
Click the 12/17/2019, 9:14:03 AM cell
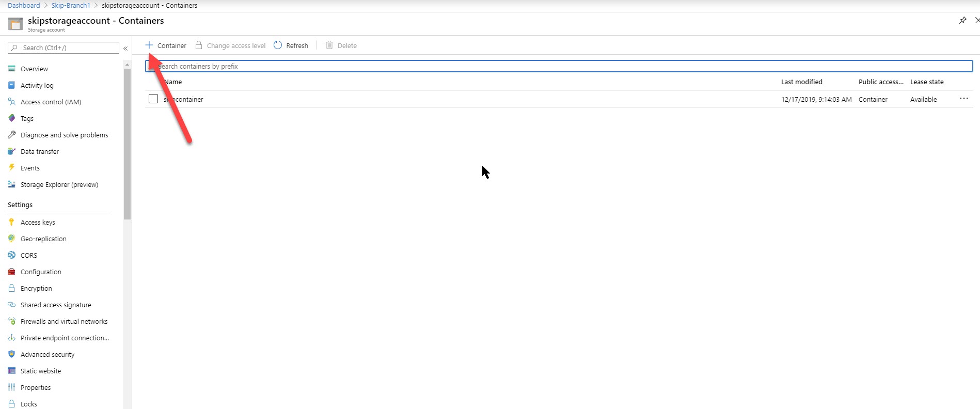pyautogui.click(x=816, y=99)
